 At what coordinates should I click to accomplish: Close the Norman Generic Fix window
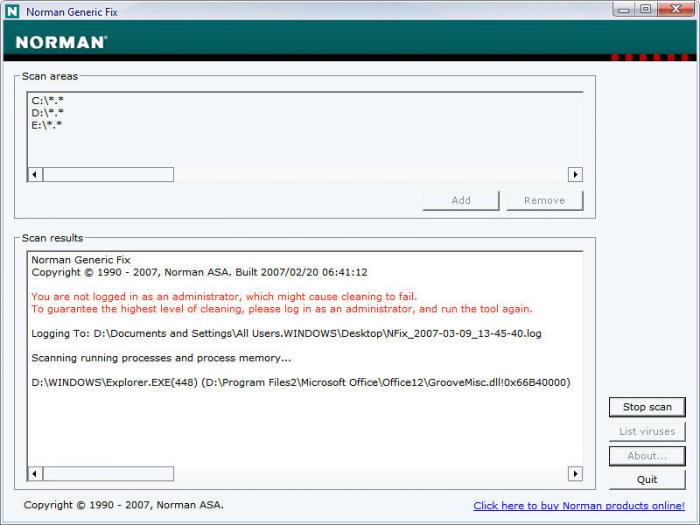(676, 10)
